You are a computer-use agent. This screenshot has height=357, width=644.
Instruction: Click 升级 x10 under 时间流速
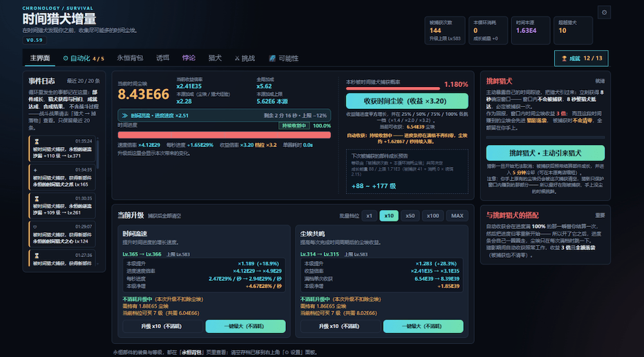pos(162,326)
